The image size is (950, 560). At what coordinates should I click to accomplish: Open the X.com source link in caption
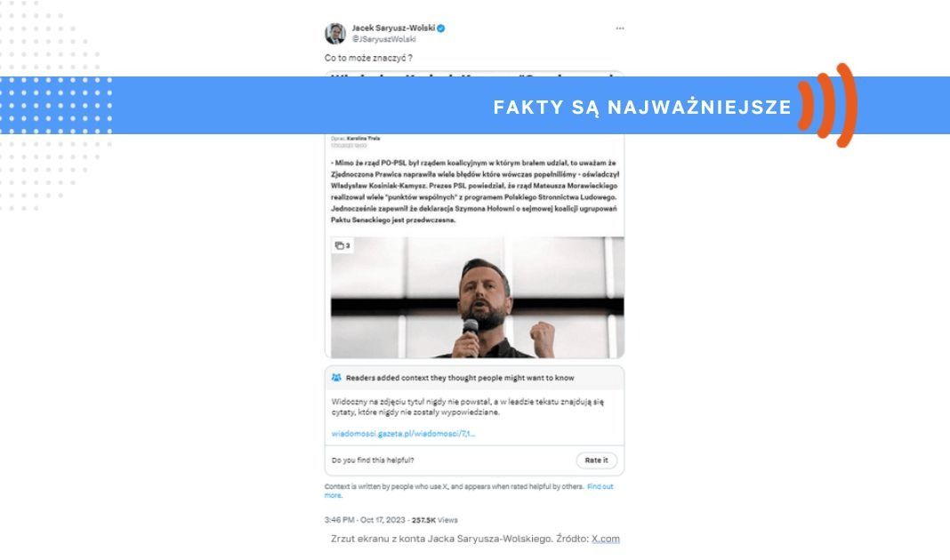pos(605,539)
